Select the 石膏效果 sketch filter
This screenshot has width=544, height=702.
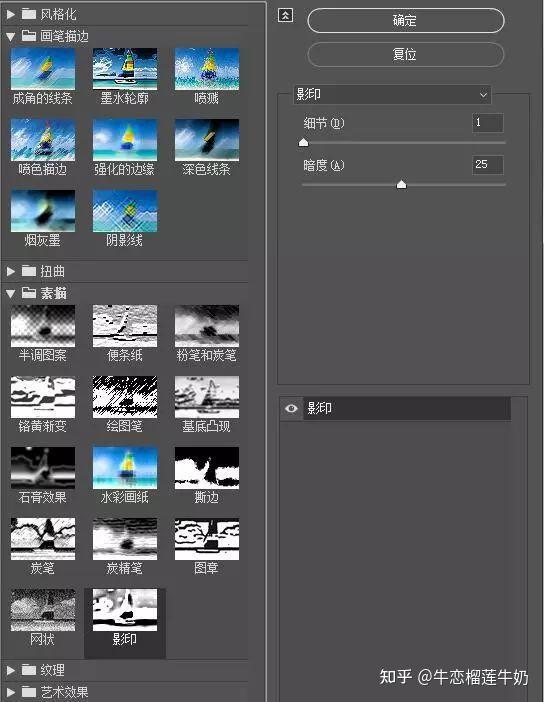click(x=43, y=468)
